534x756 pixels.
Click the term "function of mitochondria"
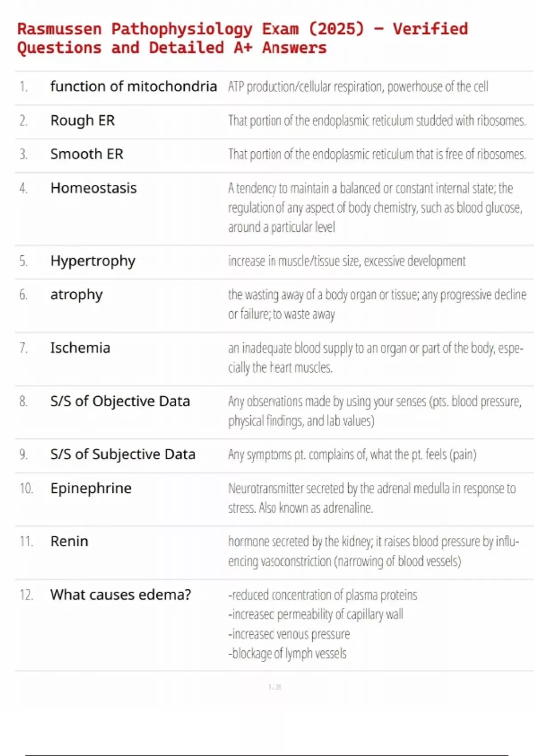133,86
